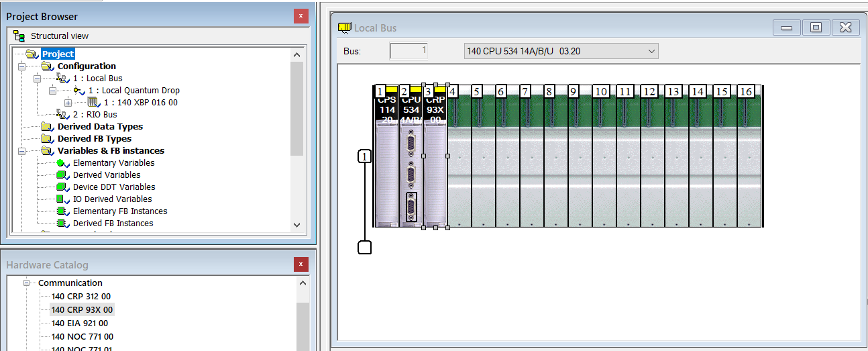The width and height of the screenshot is (868, 351).
Task: Collapse the Local Quantum Drop node
Action: click(x=53, y=91)
